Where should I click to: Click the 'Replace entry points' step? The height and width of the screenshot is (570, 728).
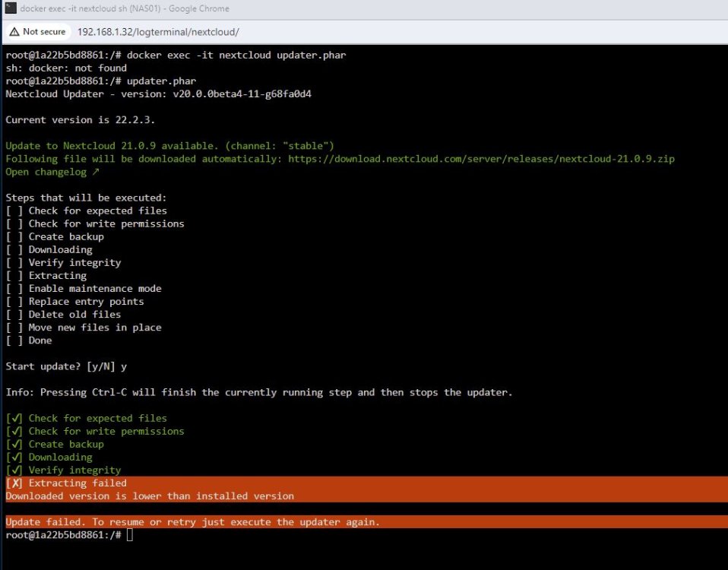pyautogui.click(x=74, y=302)
